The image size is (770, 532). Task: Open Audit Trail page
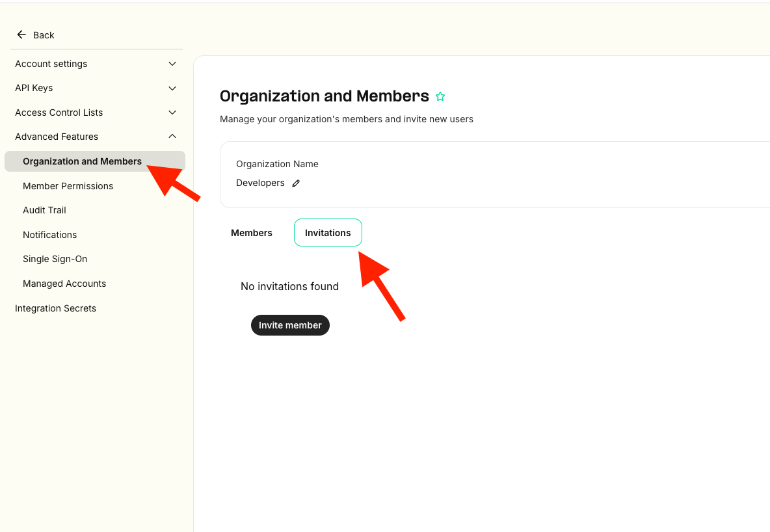(x=44, y=210)
